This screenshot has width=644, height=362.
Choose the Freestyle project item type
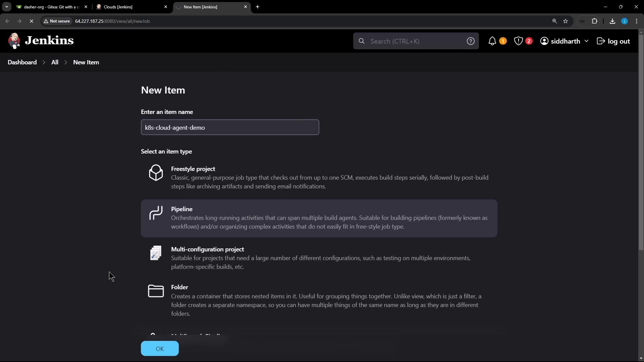coord(193,169)
